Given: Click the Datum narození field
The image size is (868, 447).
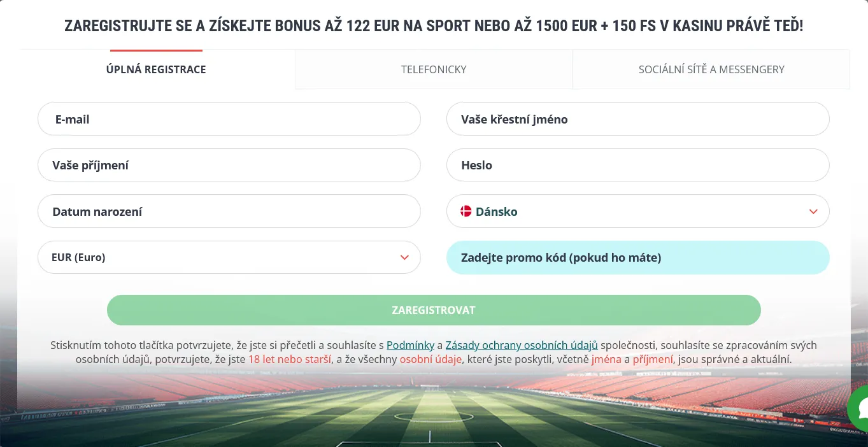Looking at the screenshot, I should pyautogui.click(x=229, y=211).
